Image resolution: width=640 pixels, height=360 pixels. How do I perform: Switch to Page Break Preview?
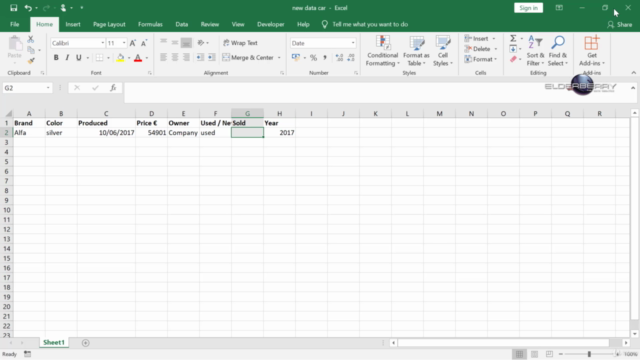(x=549, y=354)
